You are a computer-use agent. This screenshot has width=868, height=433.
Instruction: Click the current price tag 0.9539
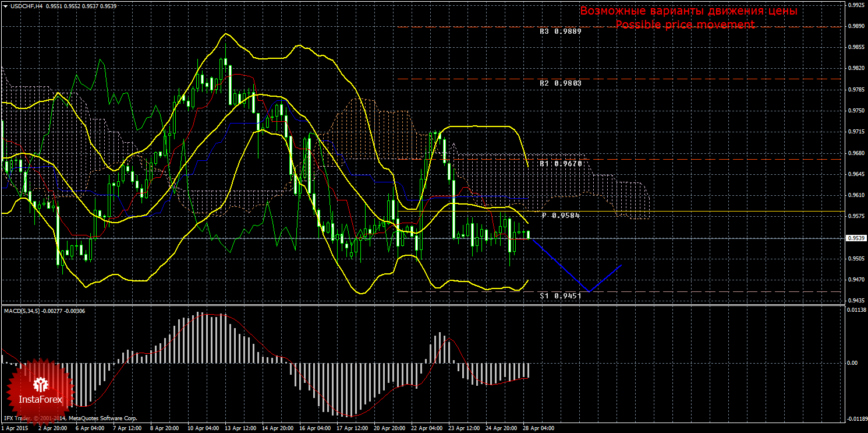pos(855,238)
